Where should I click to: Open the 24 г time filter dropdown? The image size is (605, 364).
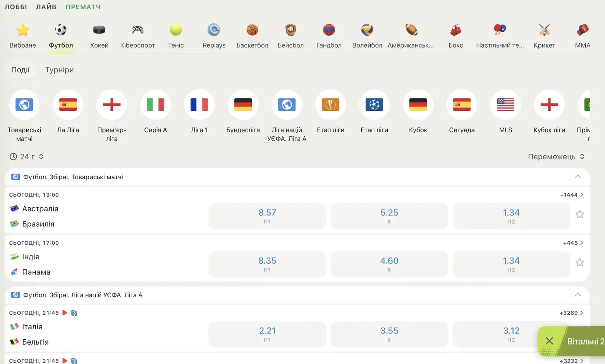pos(26,156)
